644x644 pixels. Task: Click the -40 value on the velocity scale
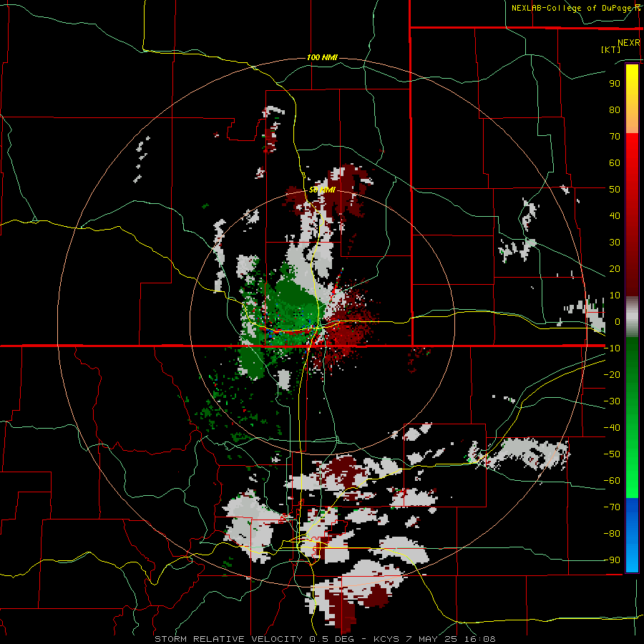click(x=612, y=428)
